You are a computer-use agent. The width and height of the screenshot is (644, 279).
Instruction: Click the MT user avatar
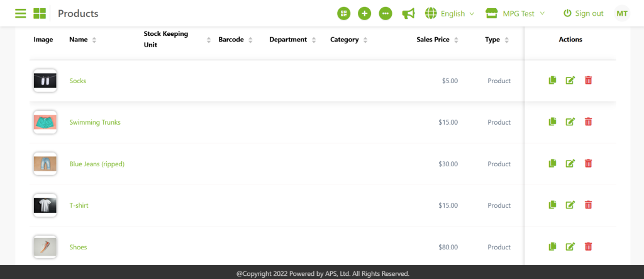coord(622,14)
